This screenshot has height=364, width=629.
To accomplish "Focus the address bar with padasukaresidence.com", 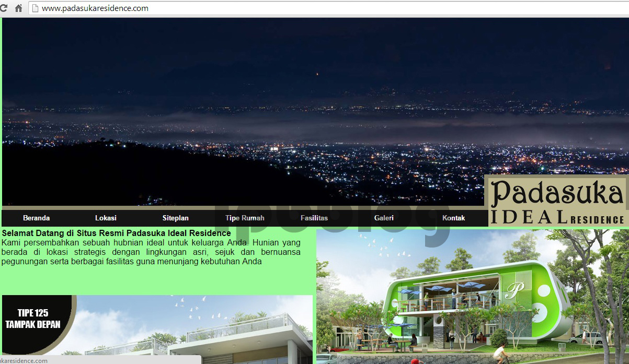I will coord(209,8).
